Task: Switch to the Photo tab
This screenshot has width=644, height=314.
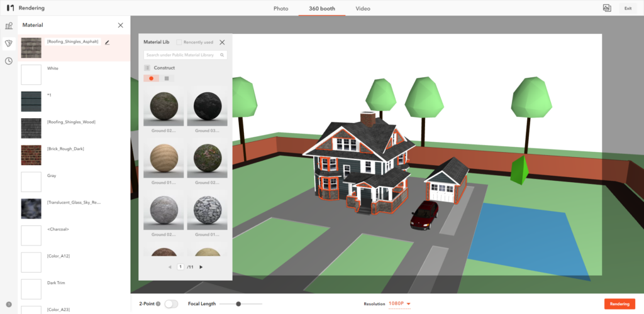Action: pos(280,9)
